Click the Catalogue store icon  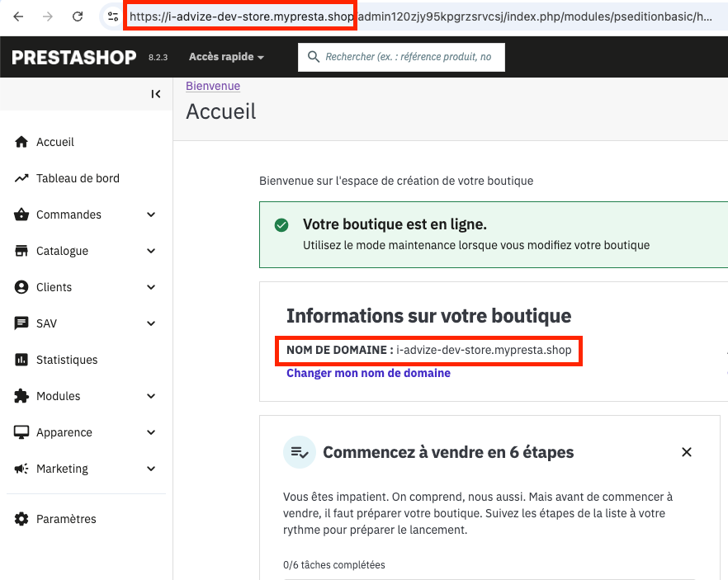pos(21,251)
